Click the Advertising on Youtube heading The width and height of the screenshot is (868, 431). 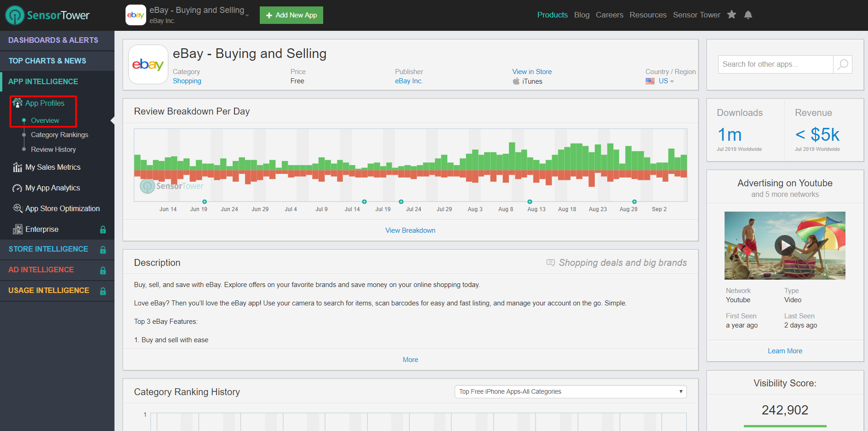point(785,183)
